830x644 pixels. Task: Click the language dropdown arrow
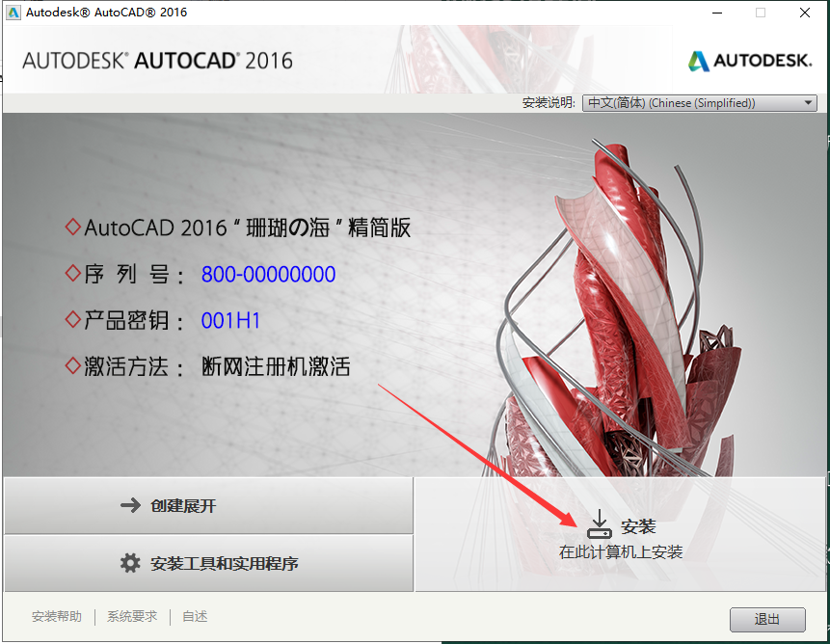tap(808, 102)
